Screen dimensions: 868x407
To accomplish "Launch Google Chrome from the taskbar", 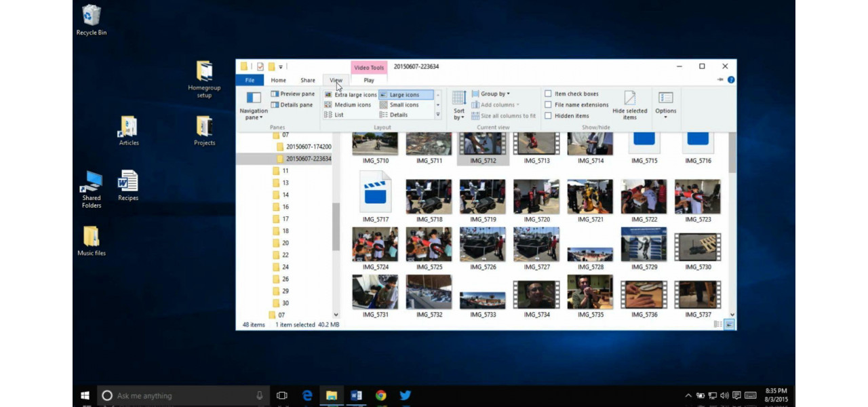I will 381,395.
